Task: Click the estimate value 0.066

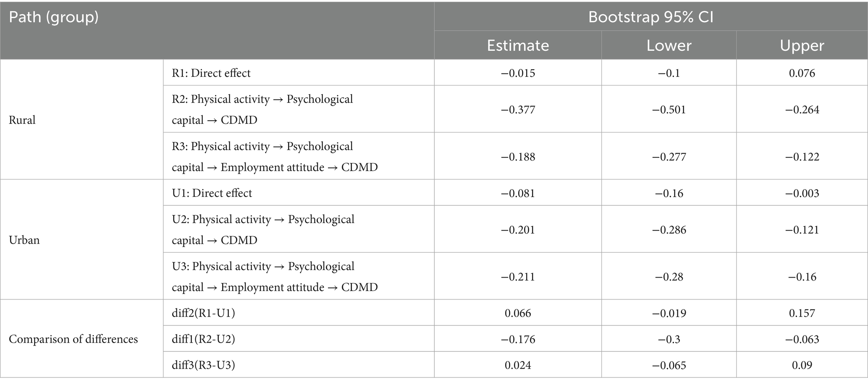Action: tap(518, 313)
